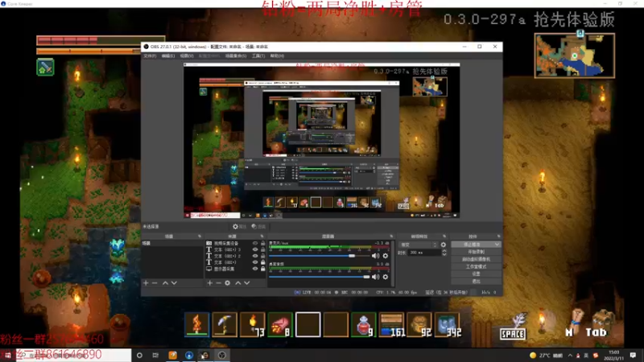
Task: Adjust the 麦克风/Aux volume slider
Action: [x=319, y=256]
